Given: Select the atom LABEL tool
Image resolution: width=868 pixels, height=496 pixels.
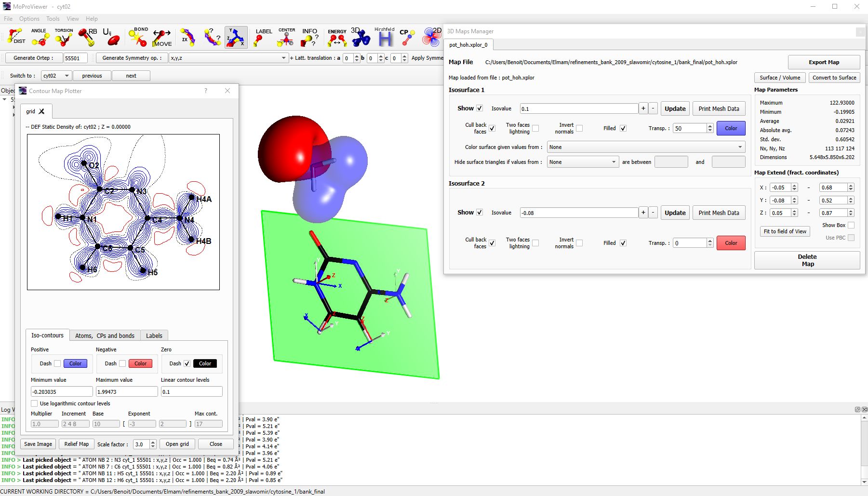Looking at the screenshot, I should click(262, 37).
